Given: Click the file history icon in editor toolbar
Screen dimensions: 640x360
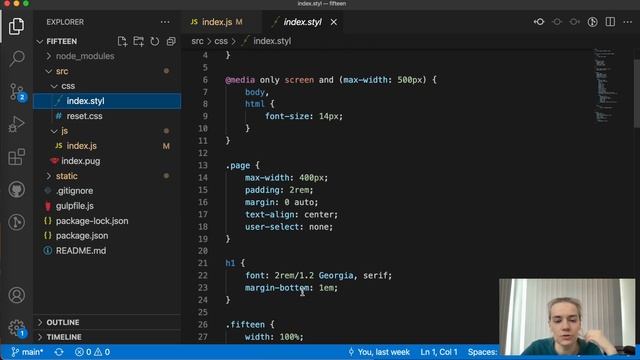Looking at the screenshot, I should coord(593,22).
